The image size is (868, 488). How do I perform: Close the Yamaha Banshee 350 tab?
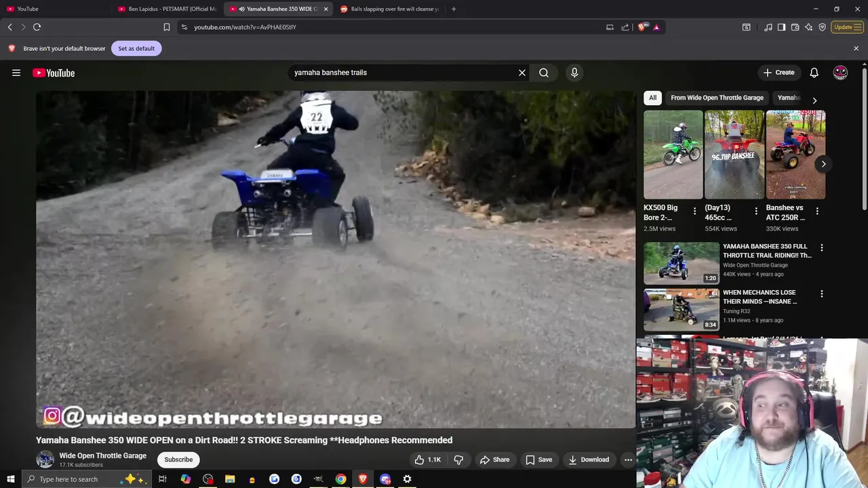[325, 9]
